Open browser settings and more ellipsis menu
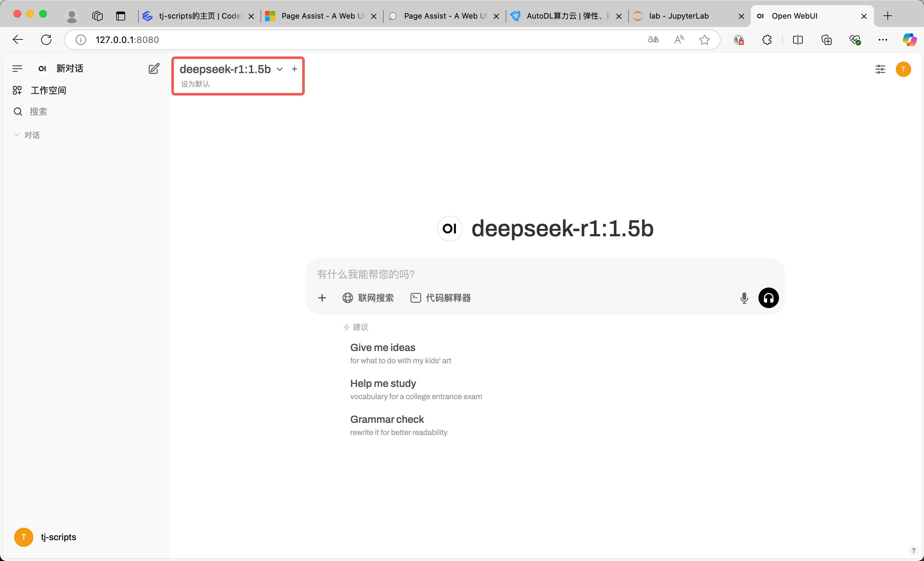 tap(883, 40)
